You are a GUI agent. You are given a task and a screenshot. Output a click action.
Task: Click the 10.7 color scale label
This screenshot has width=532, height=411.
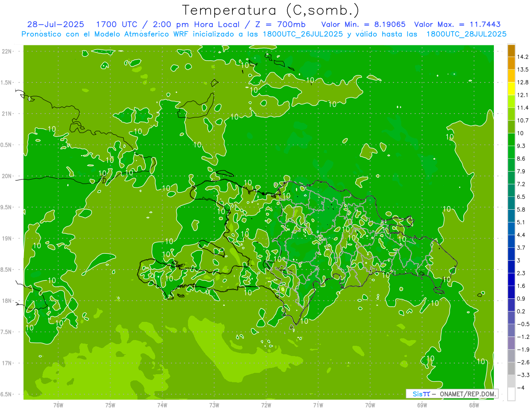point(523,121)
